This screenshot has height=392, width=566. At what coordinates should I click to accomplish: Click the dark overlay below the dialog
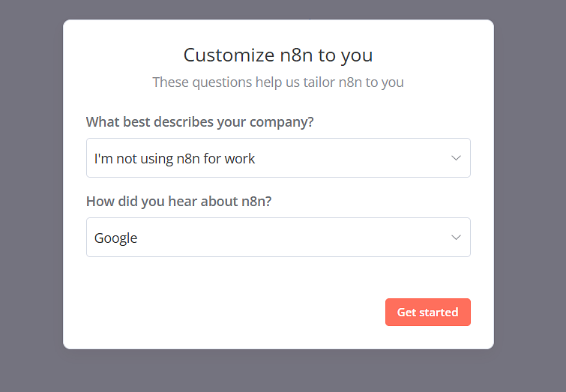pyautogui.click(x=278, y=371)
